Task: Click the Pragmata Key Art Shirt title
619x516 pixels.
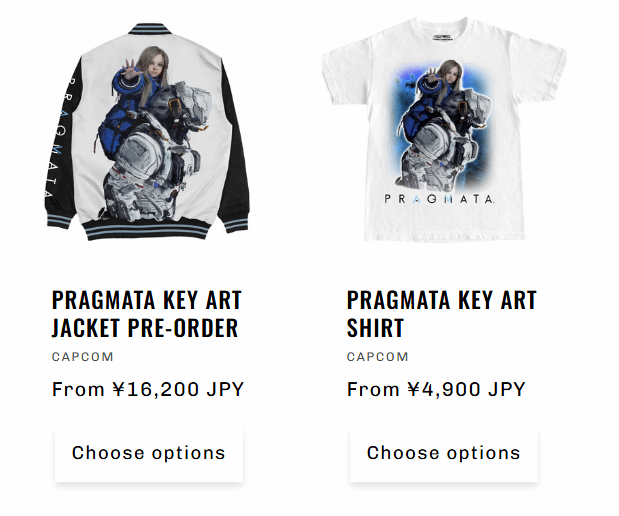Action: pos(442,313)
